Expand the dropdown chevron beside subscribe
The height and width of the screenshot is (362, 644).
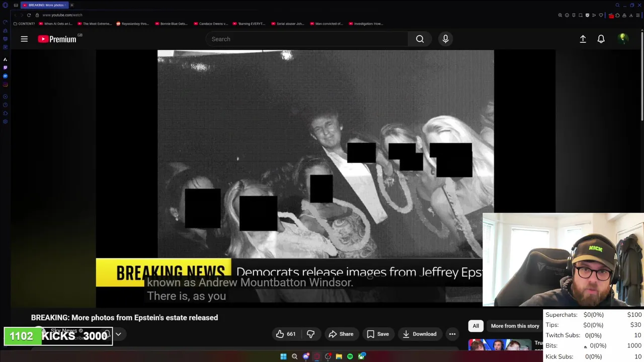click(119, 334)
